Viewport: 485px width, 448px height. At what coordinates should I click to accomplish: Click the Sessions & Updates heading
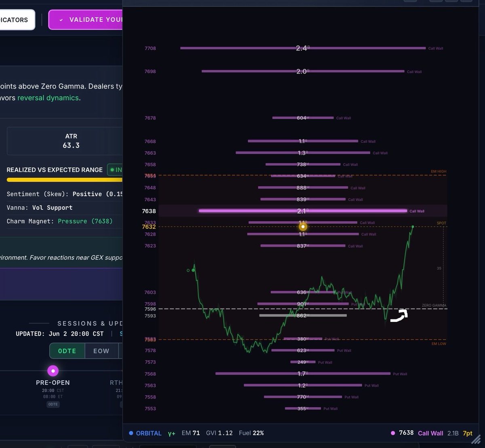(x=90, y=323)
